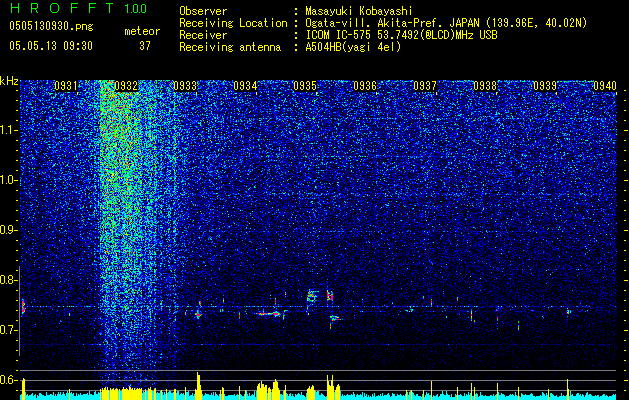Click the kHz axis unit label

click(9, 81)
